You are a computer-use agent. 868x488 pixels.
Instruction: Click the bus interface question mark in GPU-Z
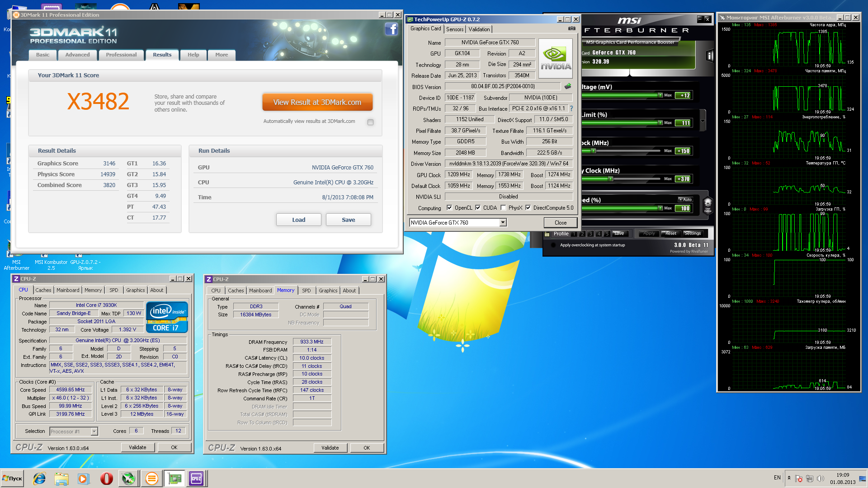[x=571, y=108]
